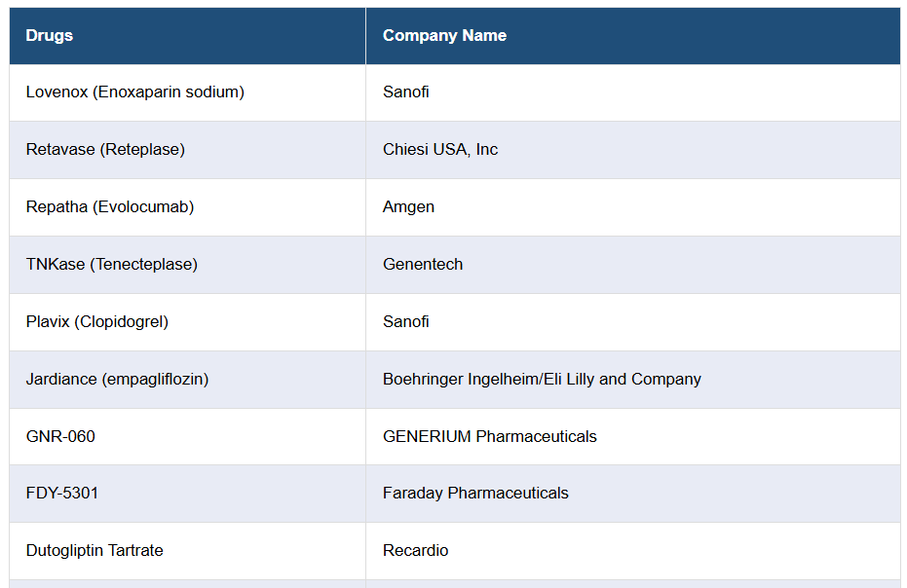Click Sanofi in the Lovenox row
907x588 pixels.
(x=406, y=92)
